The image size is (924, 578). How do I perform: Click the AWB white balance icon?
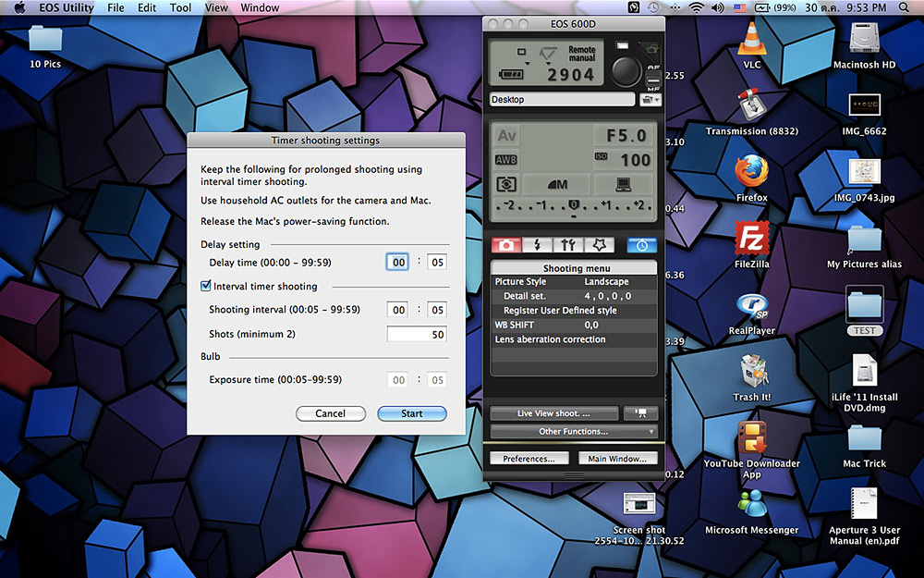point(506,160)
